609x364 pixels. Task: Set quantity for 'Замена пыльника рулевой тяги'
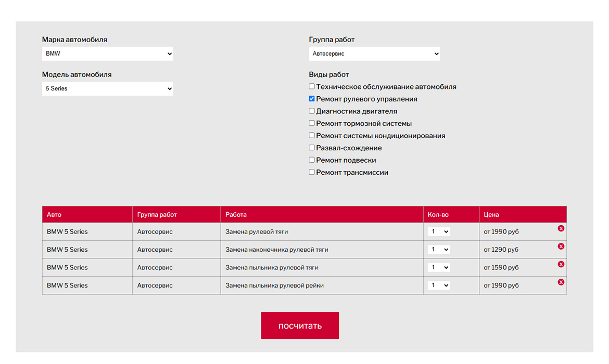tap(438, 267)
